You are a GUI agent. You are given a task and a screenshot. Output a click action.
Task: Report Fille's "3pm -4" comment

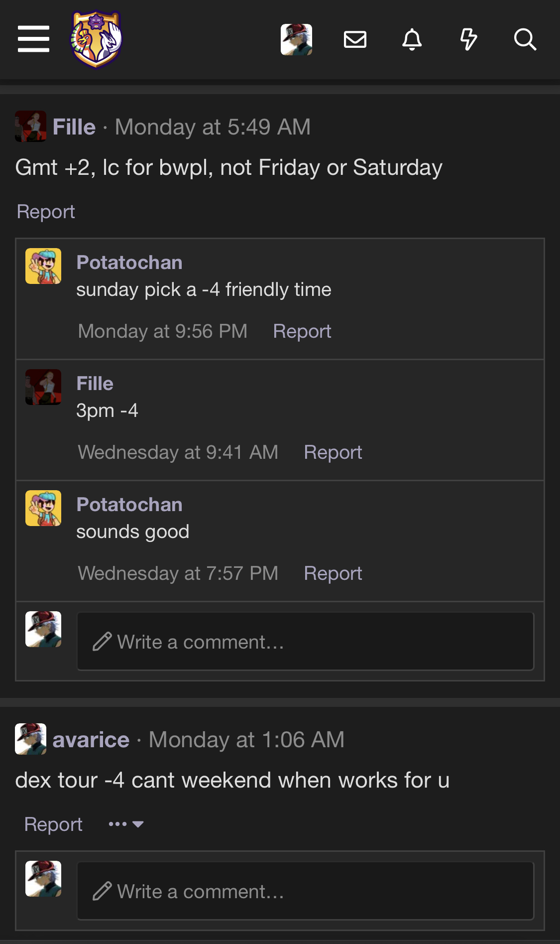point(333,452)
